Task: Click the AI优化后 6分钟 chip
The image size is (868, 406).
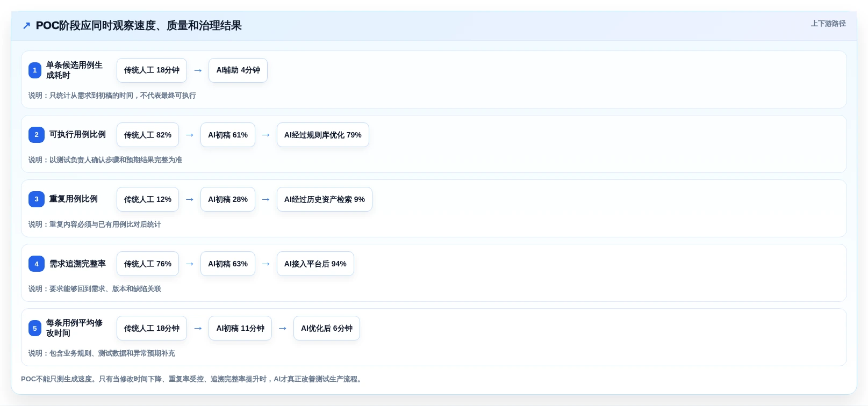Action: [x=327, y=328]
